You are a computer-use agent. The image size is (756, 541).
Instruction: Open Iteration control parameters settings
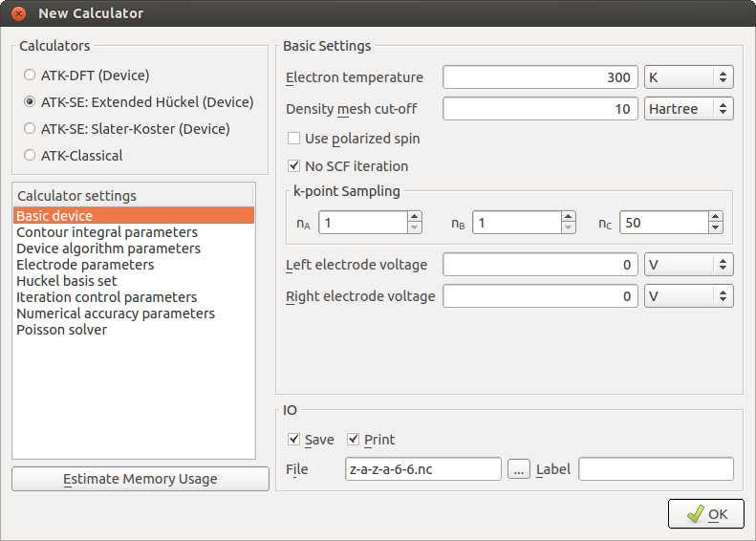[x=134, y=297]
